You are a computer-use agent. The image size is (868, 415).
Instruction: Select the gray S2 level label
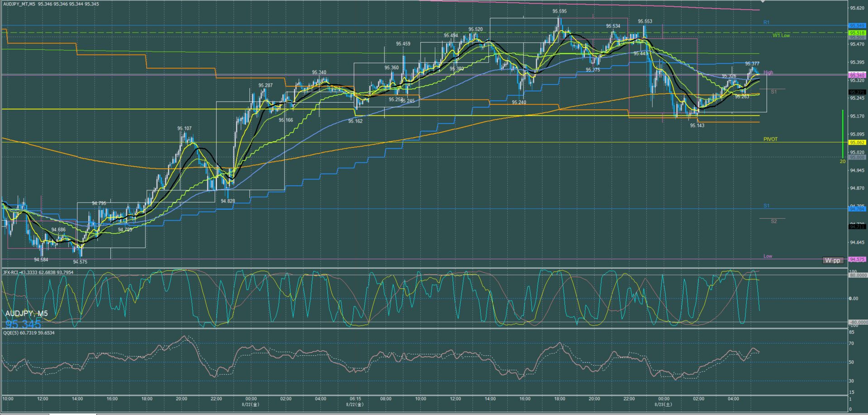click(773, 221)
